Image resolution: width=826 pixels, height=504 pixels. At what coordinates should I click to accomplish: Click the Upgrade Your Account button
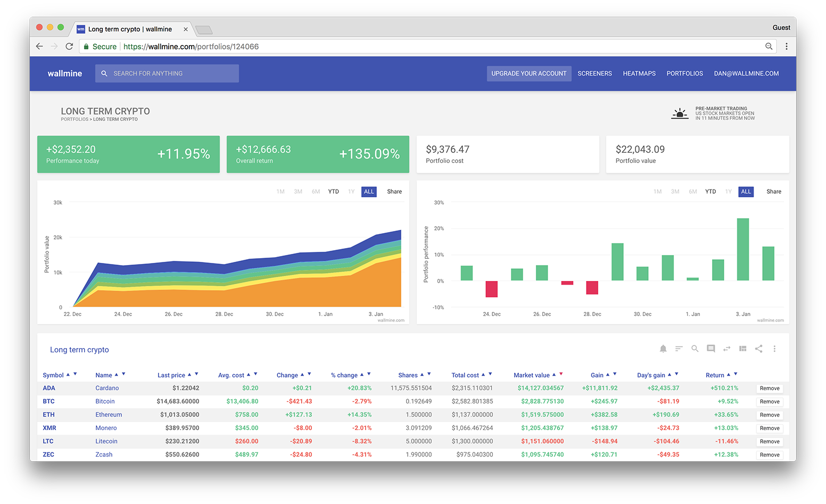pos(529,73)
